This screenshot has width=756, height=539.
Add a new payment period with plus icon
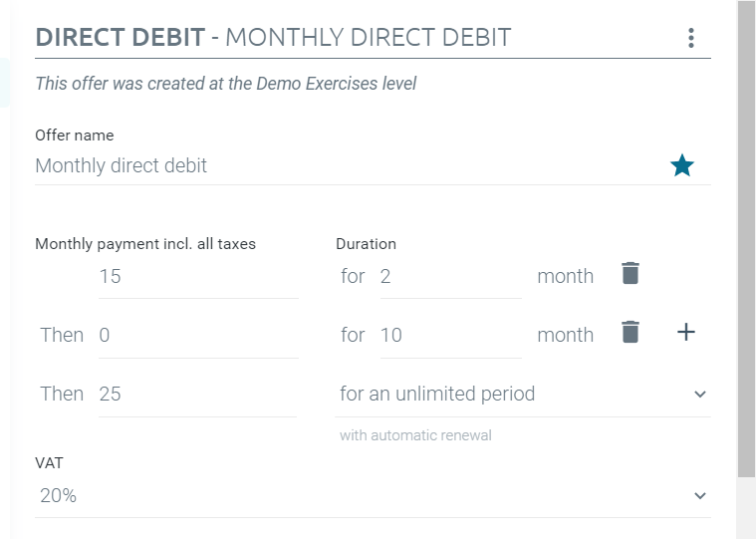tap(685, 332)
